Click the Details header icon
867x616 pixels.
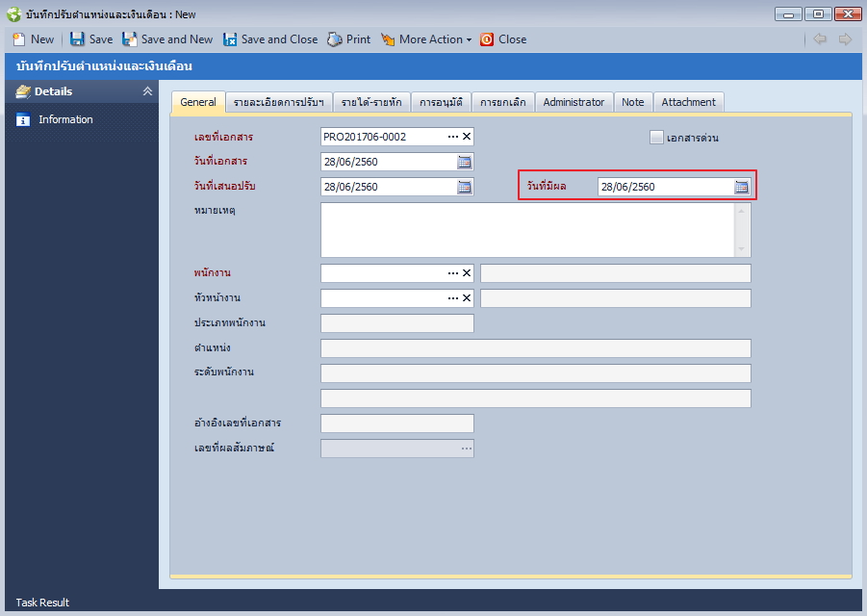tap(23, 91)
